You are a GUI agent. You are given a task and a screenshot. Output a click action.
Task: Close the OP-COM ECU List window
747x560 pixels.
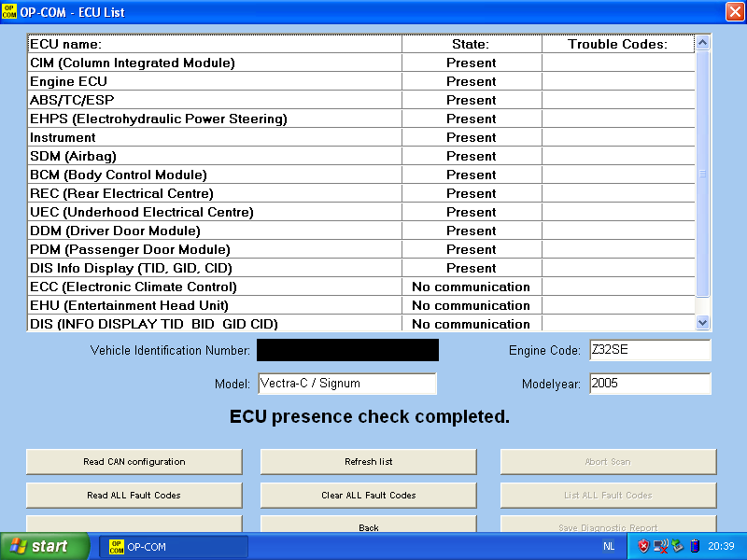click(x=735, y=12)
